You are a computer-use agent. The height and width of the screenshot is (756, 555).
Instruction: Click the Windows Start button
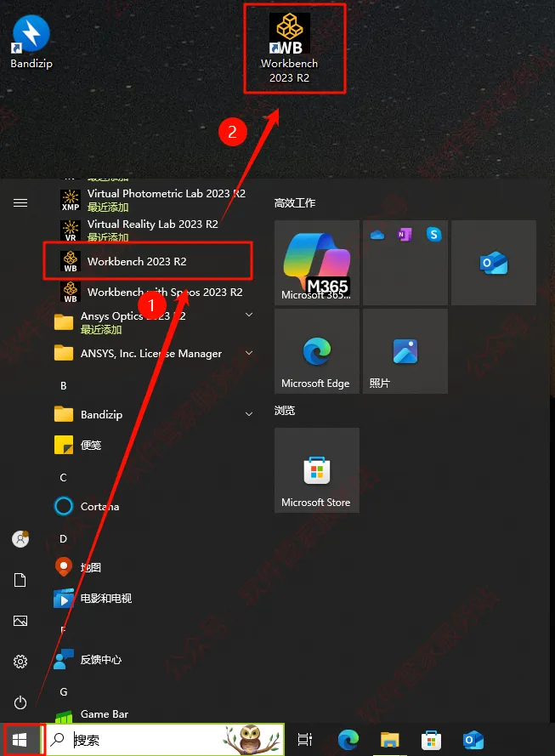(x=20, y=739)
